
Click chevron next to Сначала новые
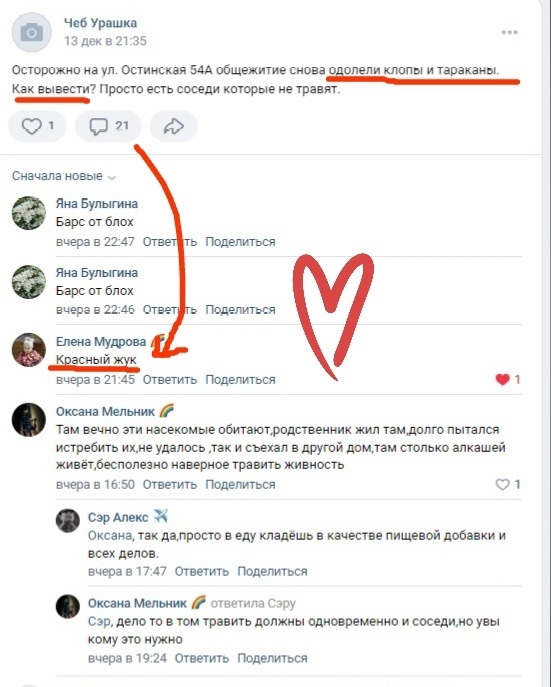pyautogui.click(x=112, y=177)
